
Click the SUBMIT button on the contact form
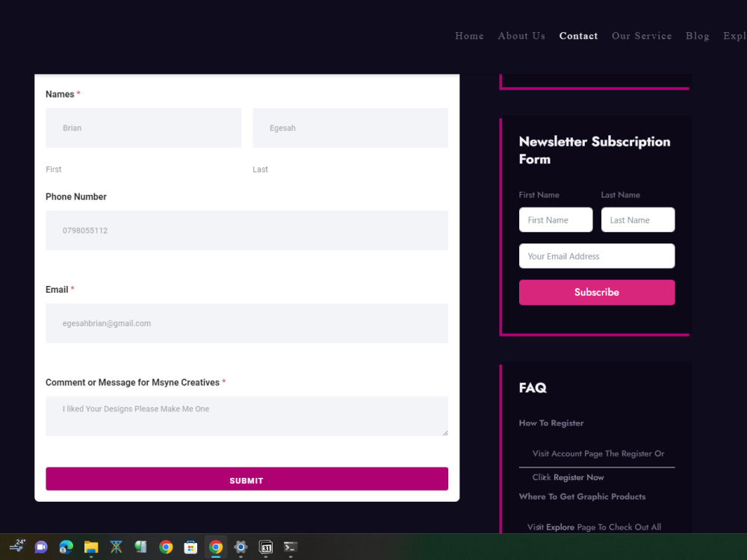click(247, 479)
